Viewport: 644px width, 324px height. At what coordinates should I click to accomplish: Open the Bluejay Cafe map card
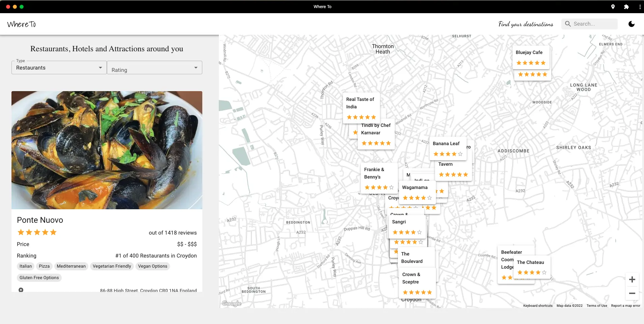tap(531, 57)
